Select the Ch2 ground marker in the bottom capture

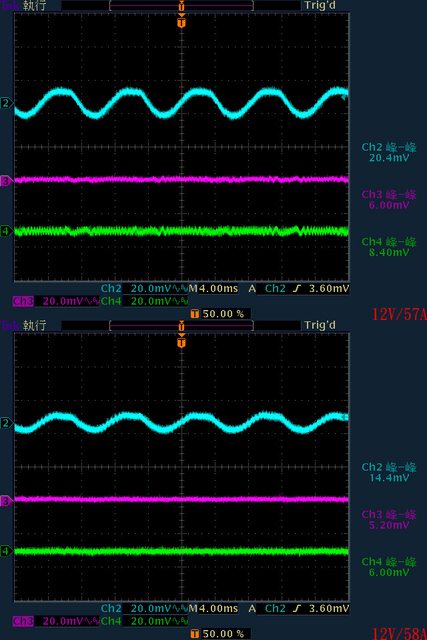pos(5,423)
